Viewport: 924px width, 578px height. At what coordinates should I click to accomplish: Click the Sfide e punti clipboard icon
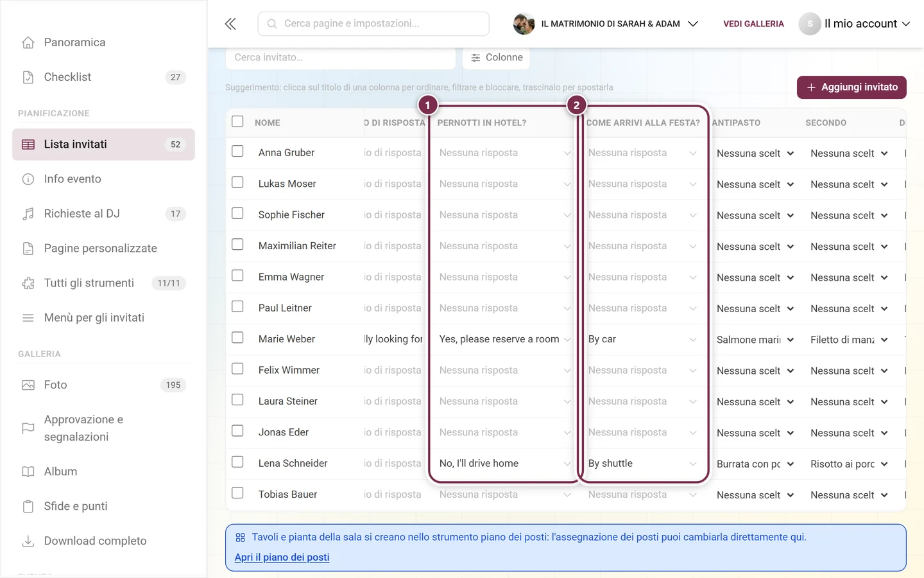[x=28, y=506]
